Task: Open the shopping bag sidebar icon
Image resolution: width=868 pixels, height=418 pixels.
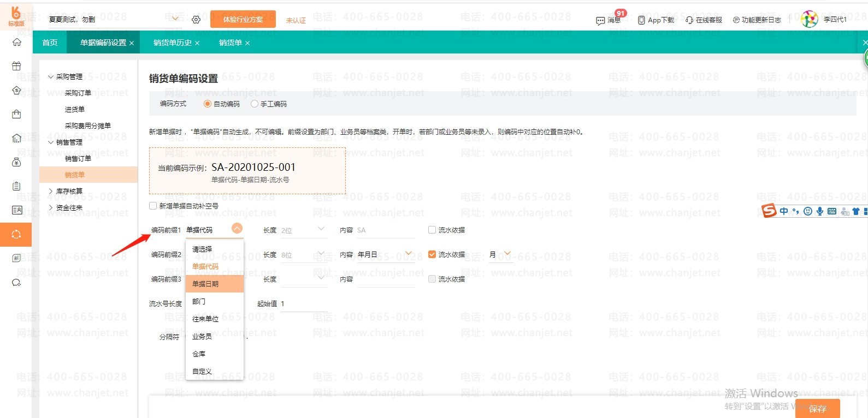Action: coord(16,114)
